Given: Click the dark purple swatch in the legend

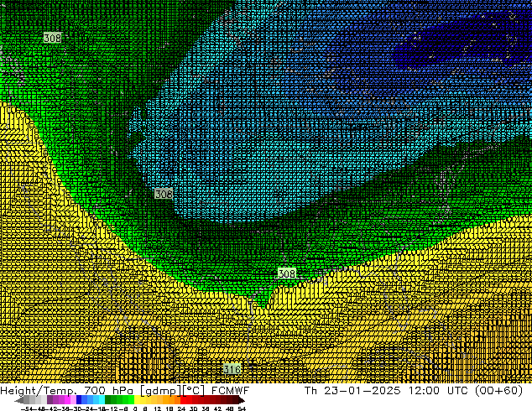Looking at the screenshot, I should click(x=50, y=400).
